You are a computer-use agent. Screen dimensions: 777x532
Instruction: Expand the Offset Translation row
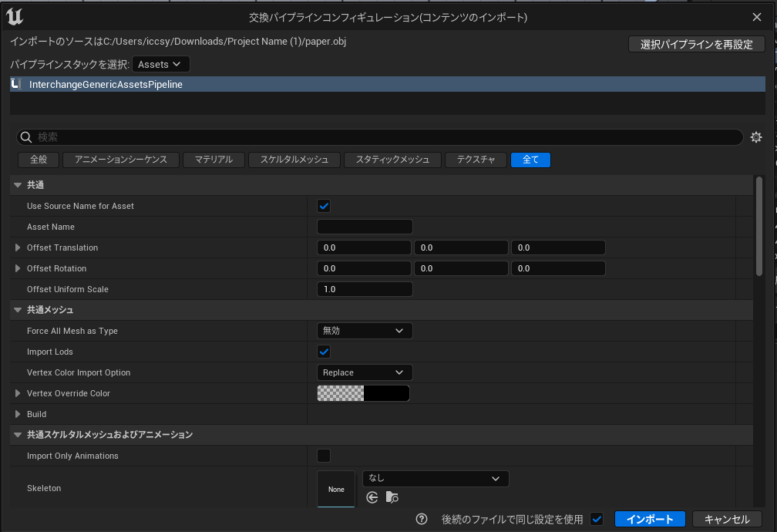pyautogui.click(x=18, y=247)
